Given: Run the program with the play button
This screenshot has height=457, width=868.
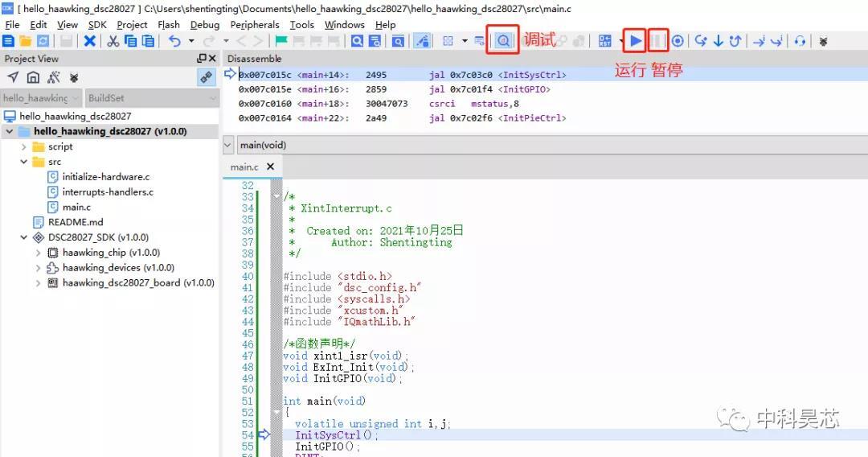Looking at the screenshot, I should [636, 40].
